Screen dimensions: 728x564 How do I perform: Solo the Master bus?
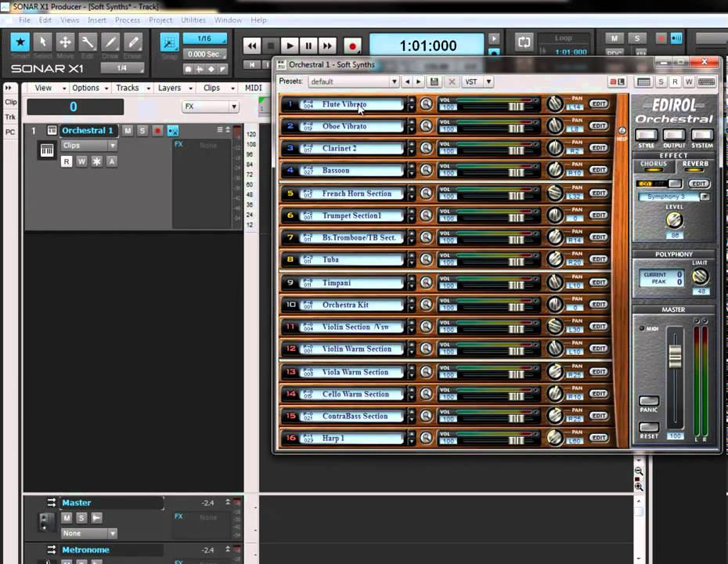tap(81, 518)
